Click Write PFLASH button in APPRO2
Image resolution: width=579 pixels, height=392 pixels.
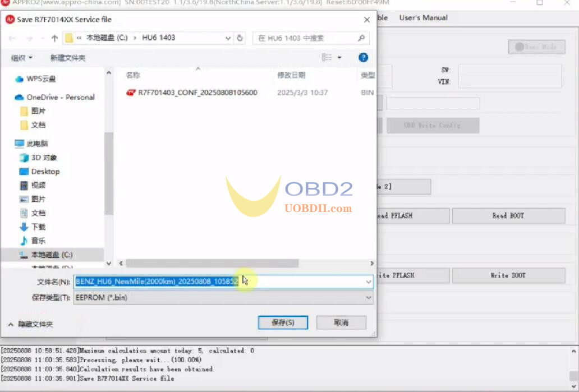click(413, 275)
